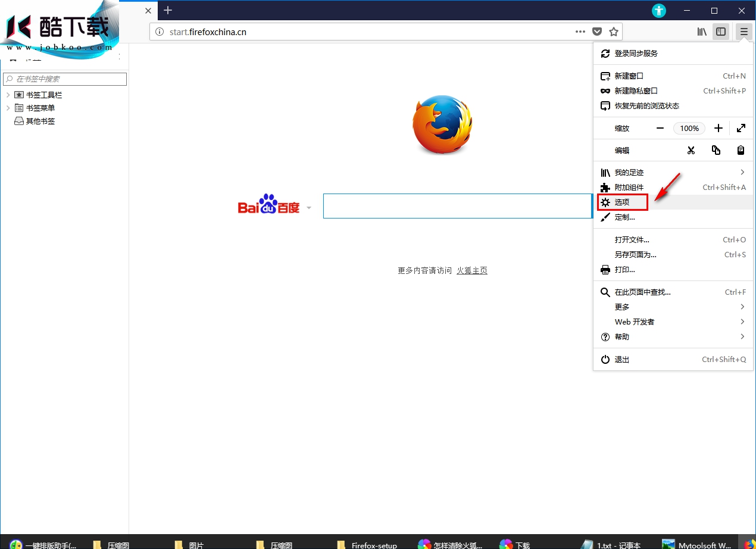Choose 另存页面为... menu item
The height and width of the screenshot is (549, 756).
[x=673, y=255]
